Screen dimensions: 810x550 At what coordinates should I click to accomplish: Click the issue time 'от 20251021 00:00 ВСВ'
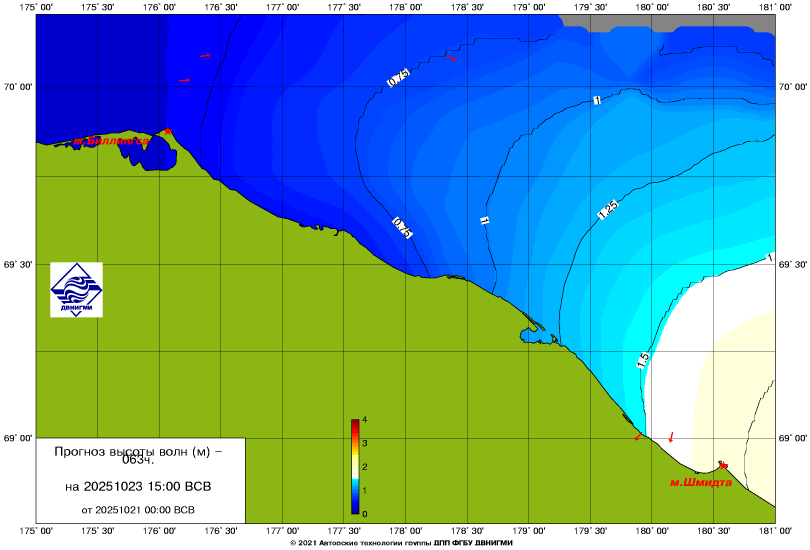coord(137,509)
